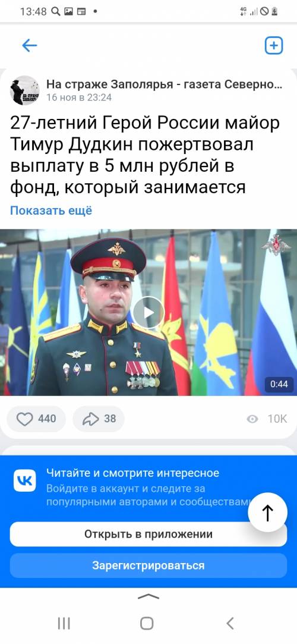Tap the views eye icon

tap(252, 419)
